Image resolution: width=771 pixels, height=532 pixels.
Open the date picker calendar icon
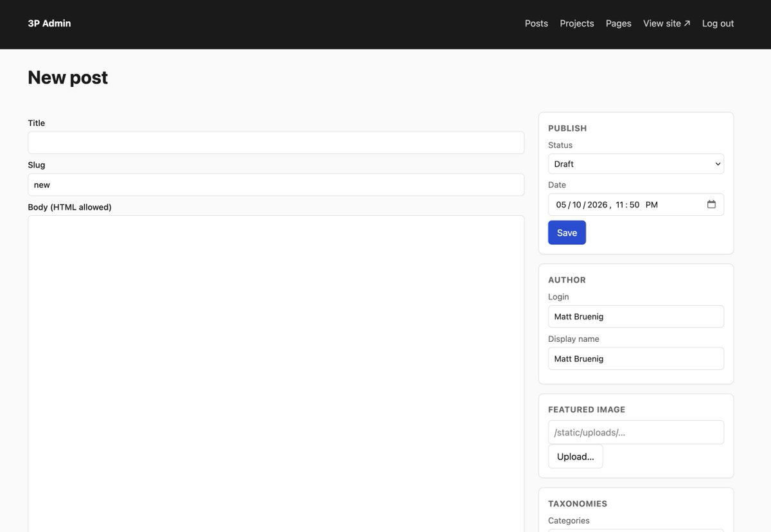click(711, 204)
